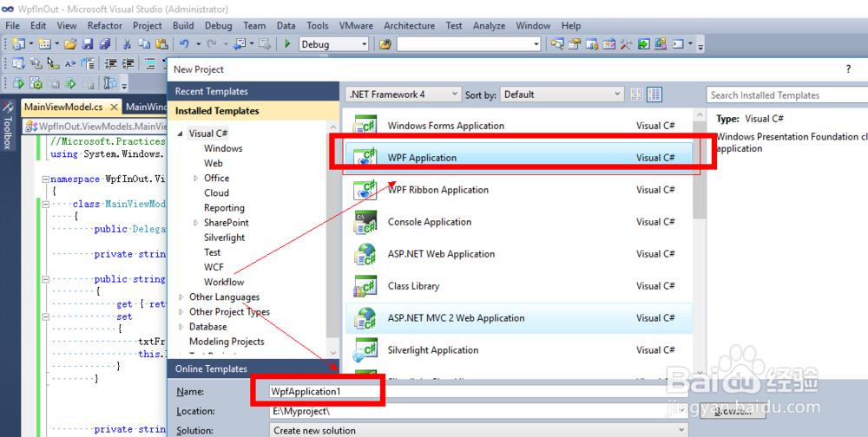Open the Architecture menu

(409, 25)
